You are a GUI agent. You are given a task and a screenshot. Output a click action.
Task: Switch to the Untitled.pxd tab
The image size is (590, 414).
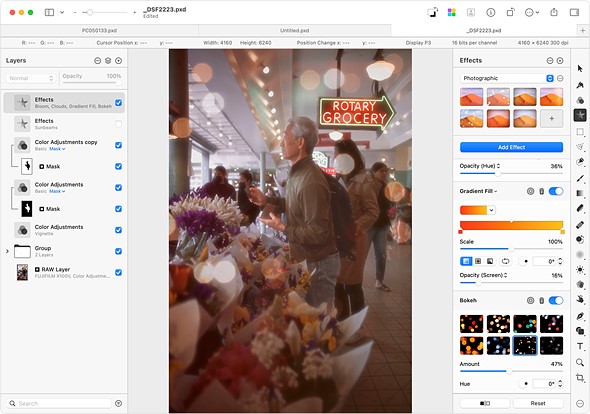295,30
